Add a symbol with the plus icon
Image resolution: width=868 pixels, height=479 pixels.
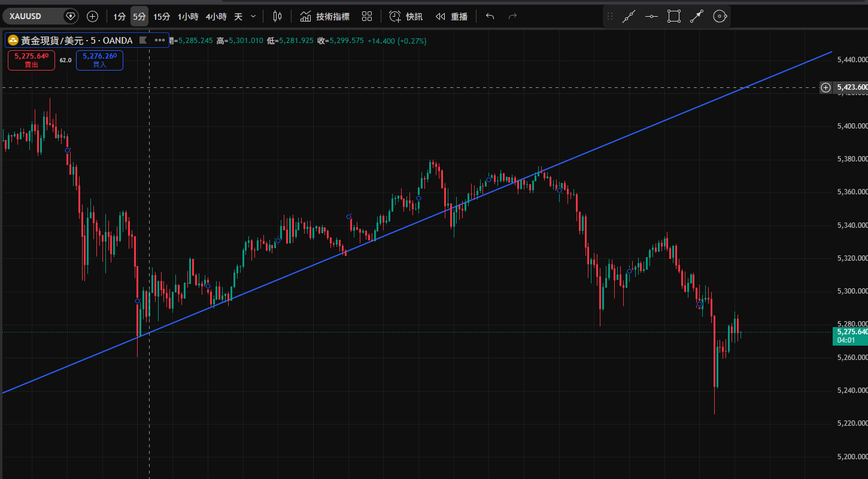92,16
